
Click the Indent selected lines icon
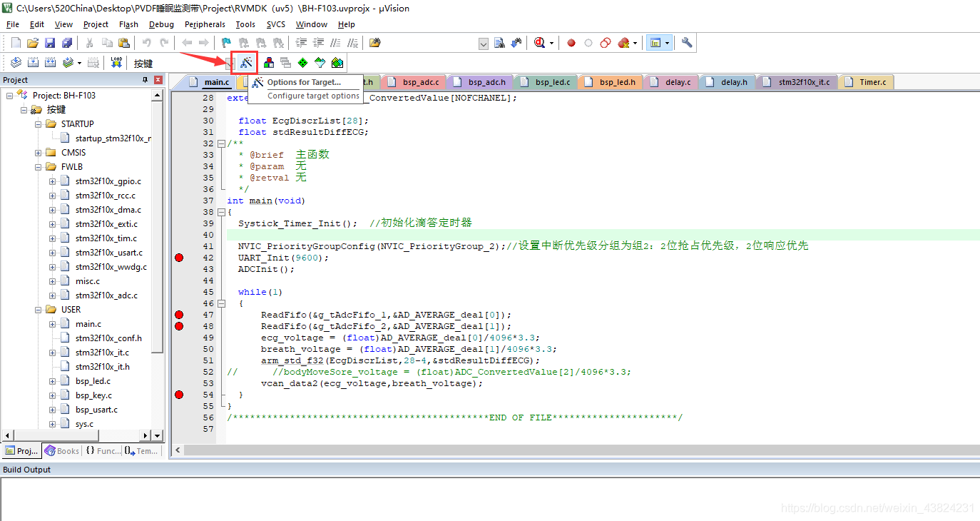(301, 43)
